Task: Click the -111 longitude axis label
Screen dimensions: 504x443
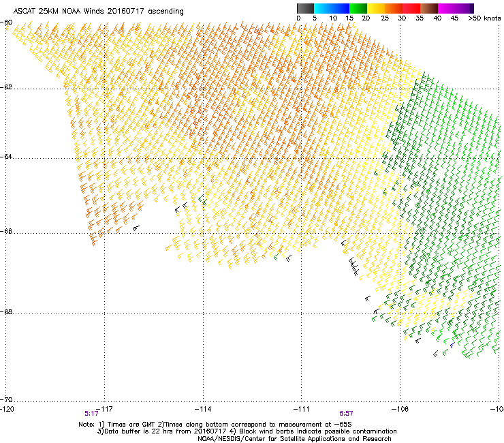Action: click(x=302, y=409)
